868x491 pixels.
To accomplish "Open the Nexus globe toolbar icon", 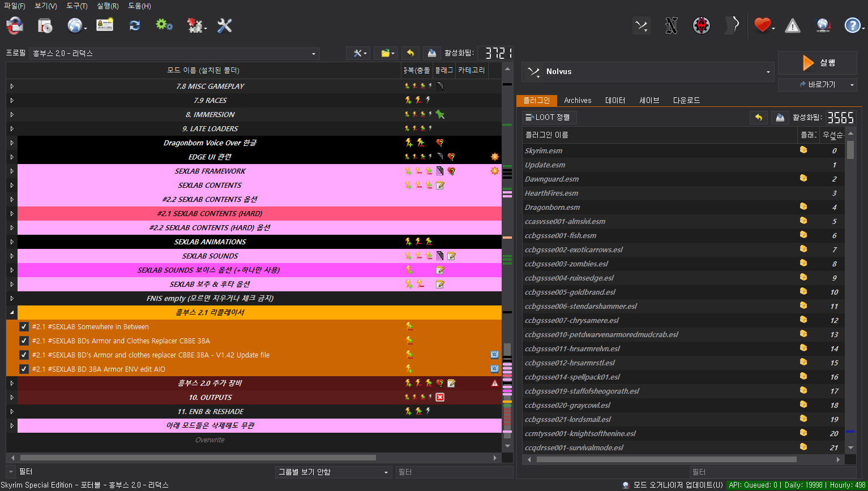I will pos(75,25).
